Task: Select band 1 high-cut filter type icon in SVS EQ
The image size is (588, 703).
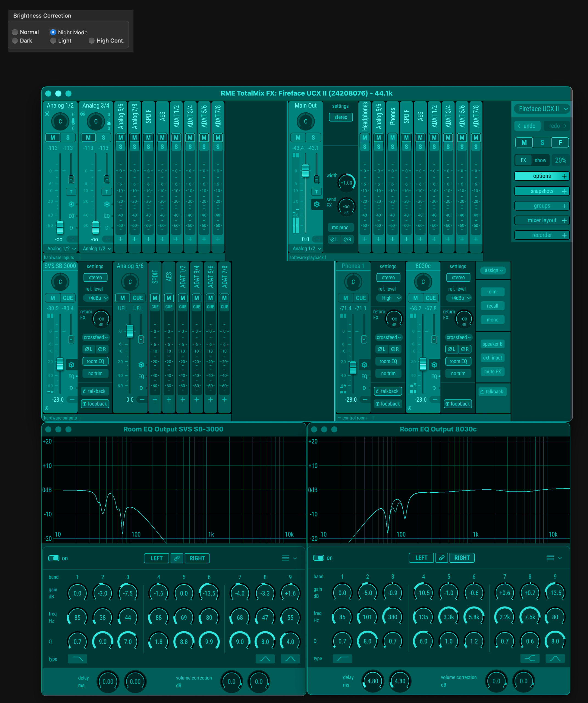Action: 77,659
